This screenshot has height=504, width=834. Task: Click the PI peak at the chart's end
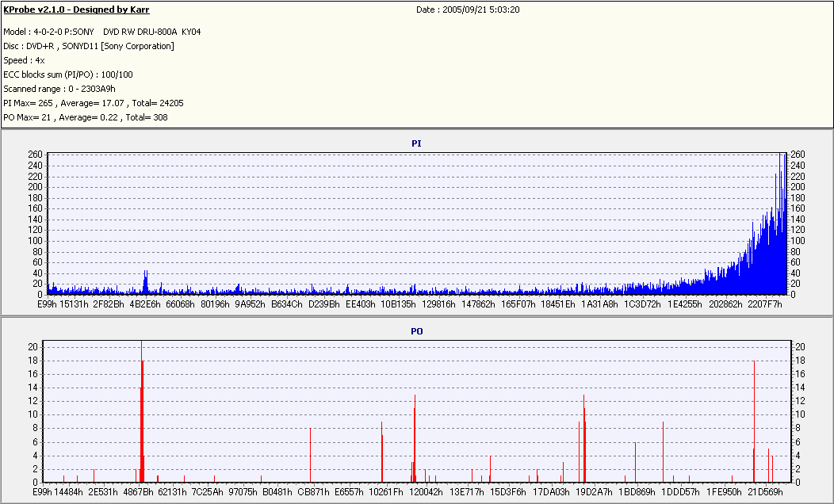pos(781,223)
